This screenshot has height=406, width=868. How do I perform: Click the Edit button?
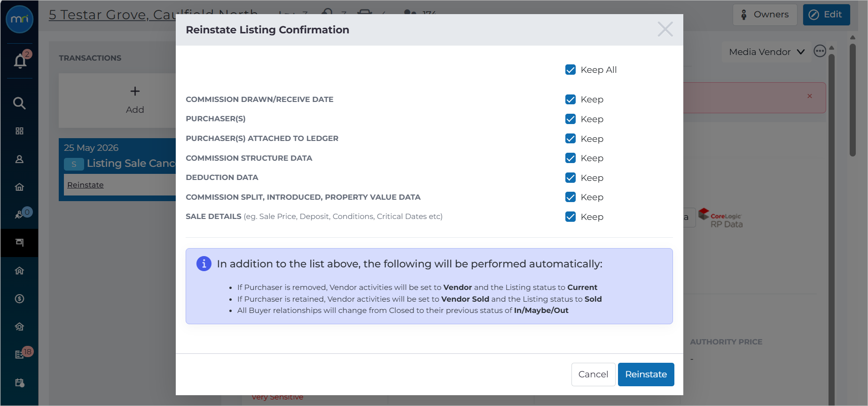point(826,15)
